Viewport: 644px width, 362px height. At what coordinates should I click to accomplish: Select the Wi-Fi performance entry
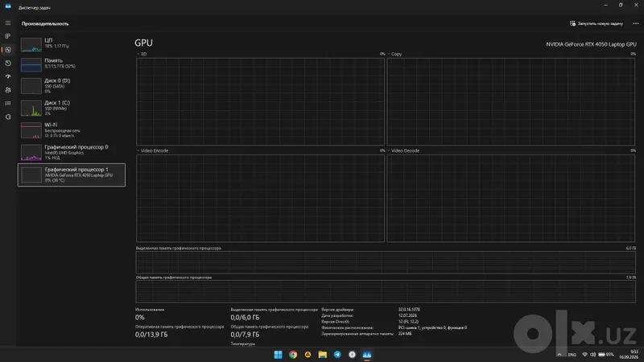pyautogui.click(x=72, y=130)
